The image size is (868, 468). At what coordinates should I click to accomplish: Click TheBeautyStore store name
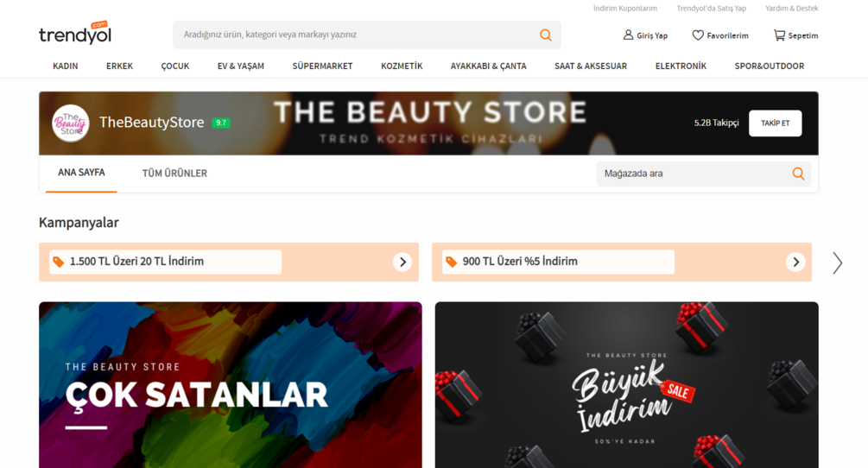coord(152,123)
